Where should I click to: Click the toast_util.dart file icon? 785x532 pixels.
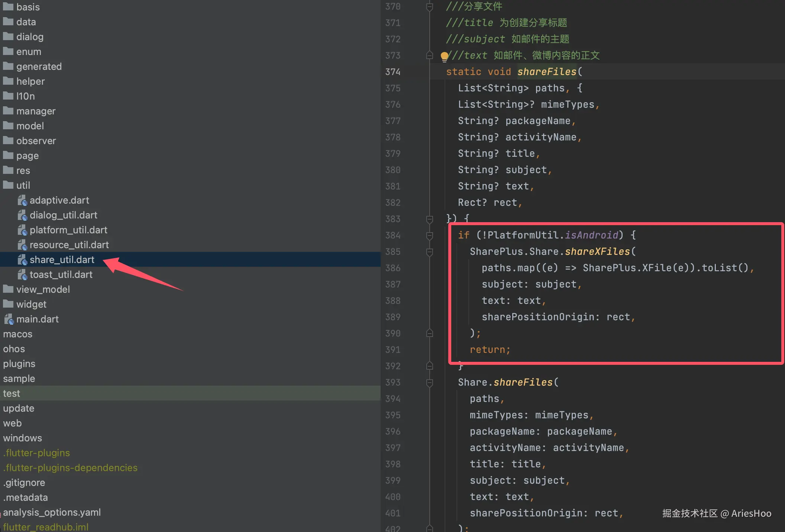(x=22, y=275)
